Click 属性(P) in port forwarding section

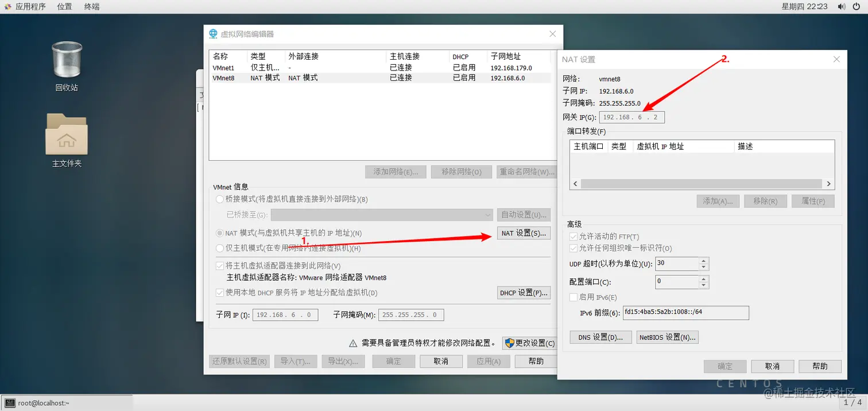[x=813, y=201]
